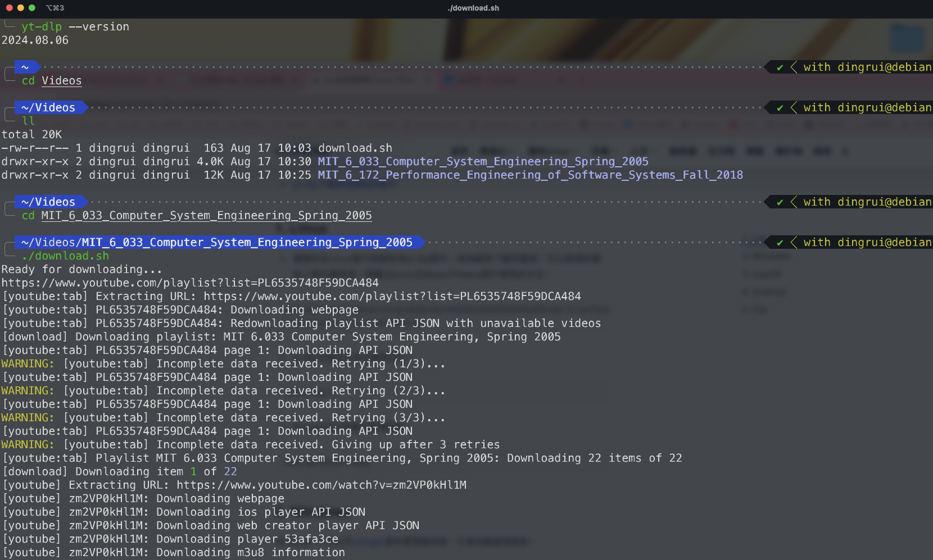This screenshot has width=933, height=560.
Task: Click green checkmark on first prompt line
Action: click(780, 68)
